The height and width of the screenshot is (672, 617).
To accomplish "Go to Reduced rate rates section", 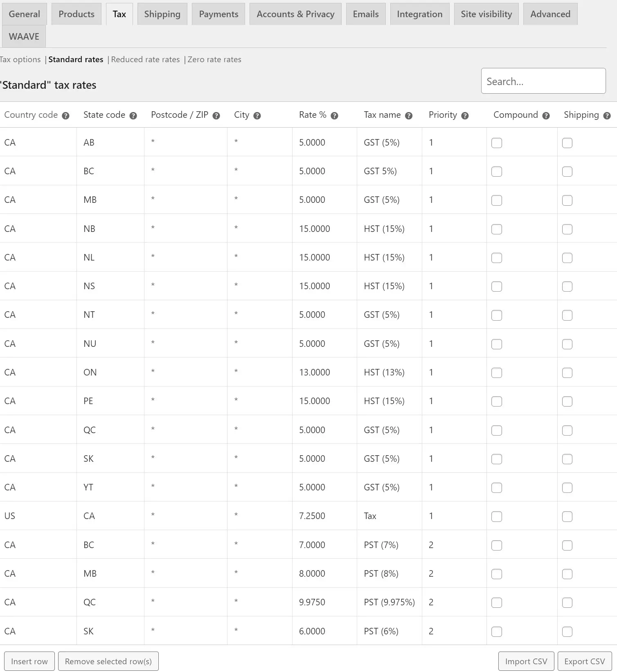I will click(145, 60).
